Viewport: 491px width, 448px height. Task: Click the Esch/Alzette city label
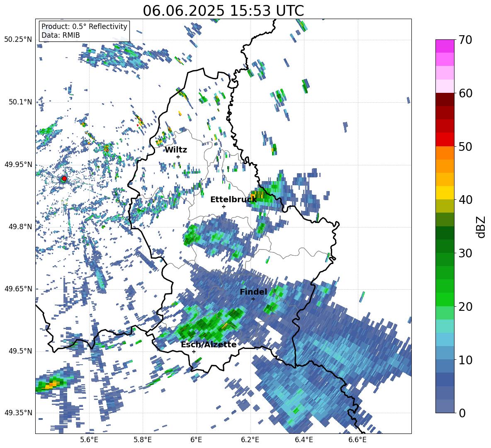pyautogui.click(x=209, y=345)
